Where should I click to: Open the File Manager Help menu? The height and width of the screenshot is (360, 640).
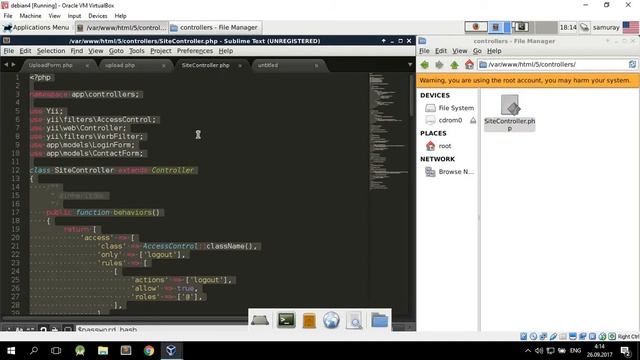(494, 51)
